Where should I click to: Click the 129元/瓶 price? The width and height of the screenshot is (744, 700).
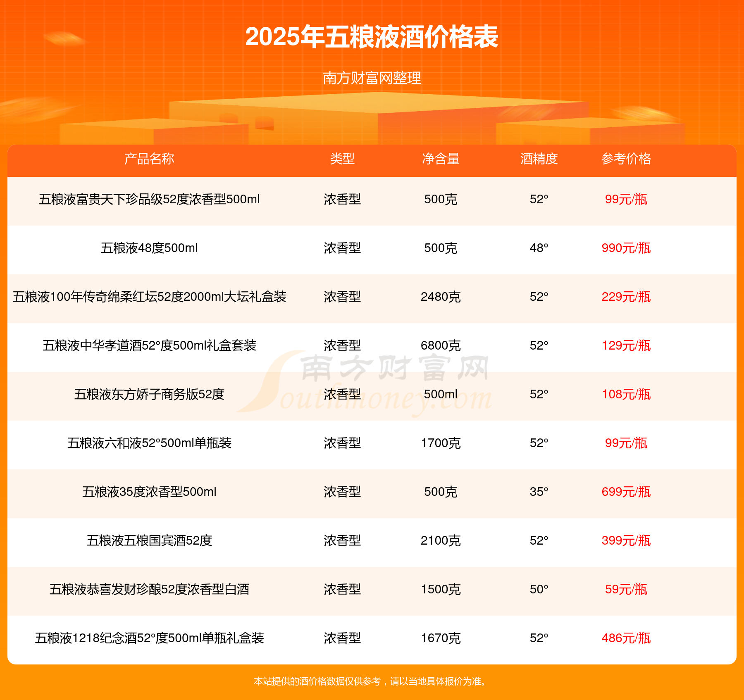626,346
